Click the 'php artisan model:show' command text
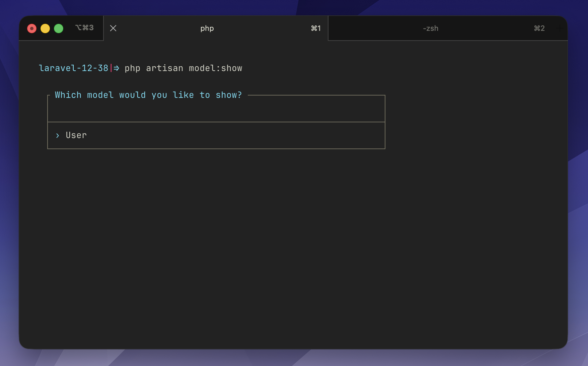 pos(183,68)
